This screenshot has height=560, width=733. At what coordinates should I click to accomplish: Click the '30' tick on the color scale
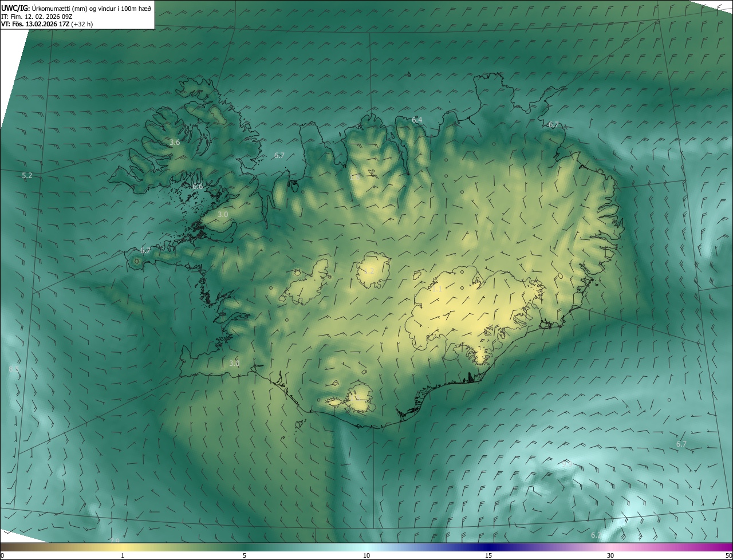pos(610,555)
